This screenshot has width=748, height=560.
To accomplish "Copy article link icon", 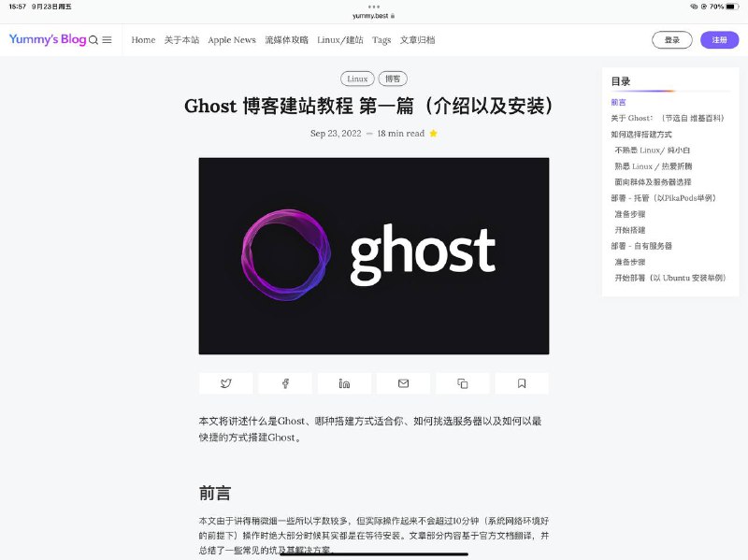I will (463, 383).
